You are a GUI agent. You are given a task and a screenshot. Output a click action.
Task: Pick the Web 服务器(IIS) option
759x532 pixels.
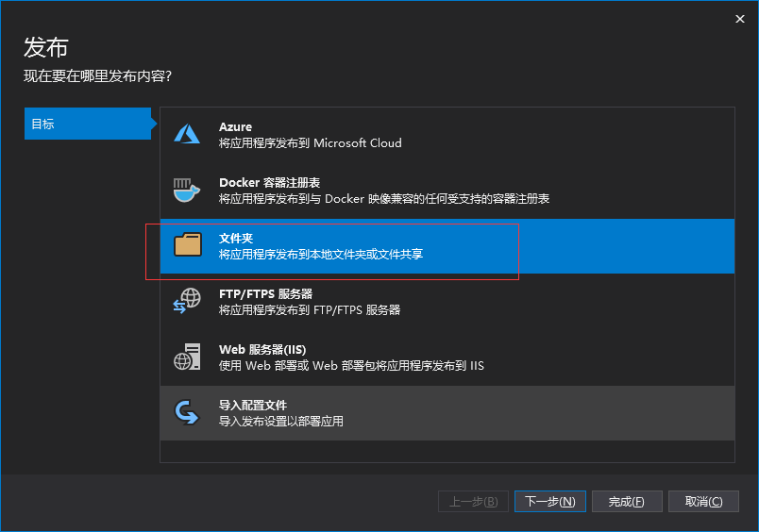pyautogui.click(x=447, y=357)
